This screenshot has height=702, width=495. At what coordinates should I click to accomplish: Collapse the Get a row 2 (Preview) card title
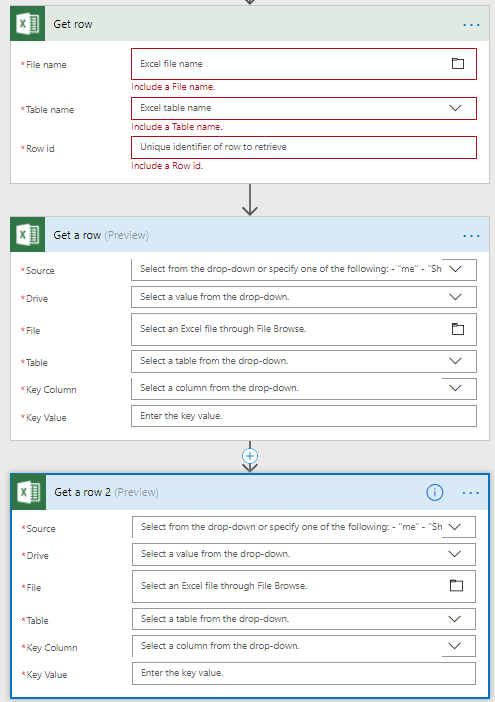coord(106,492)
